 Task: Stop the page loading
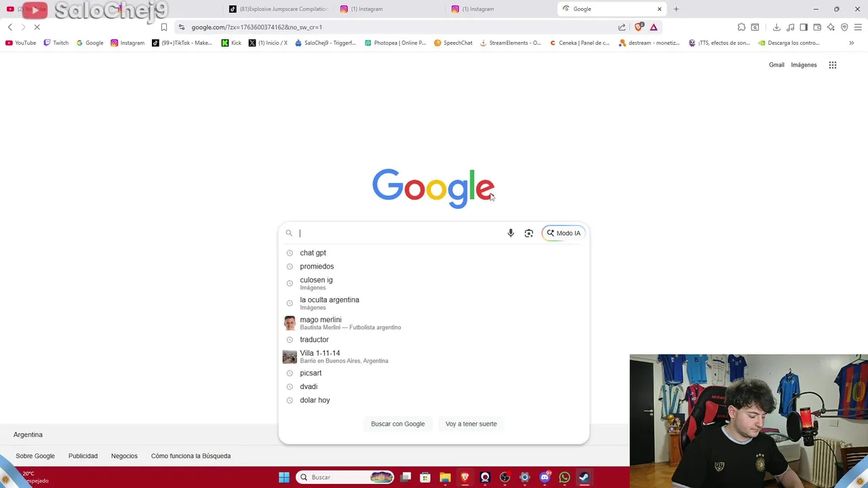(x=37, y=27)
